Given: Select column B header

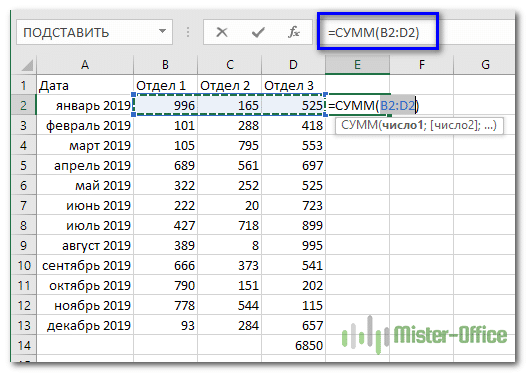Looking at the screenshot, I should pos(165,65).
